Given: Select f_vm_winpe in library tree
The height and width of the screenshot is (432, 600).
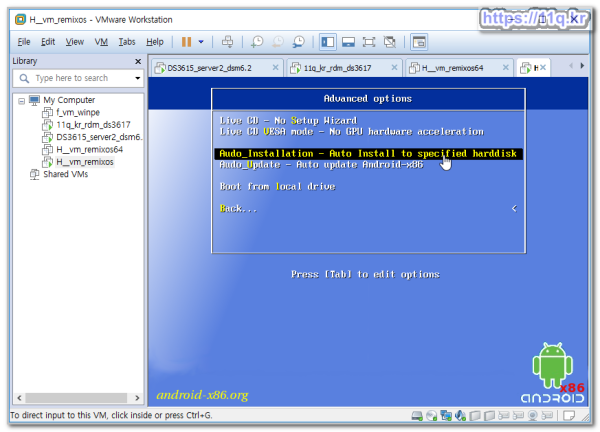Looking at the screenshot, I should tap(78, 112).
